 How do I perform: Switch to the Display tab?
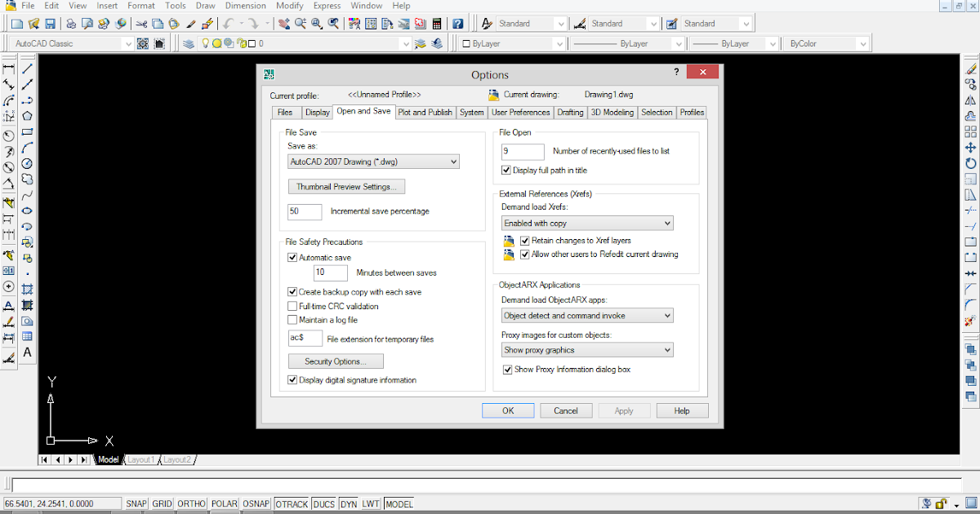[317, 113]
